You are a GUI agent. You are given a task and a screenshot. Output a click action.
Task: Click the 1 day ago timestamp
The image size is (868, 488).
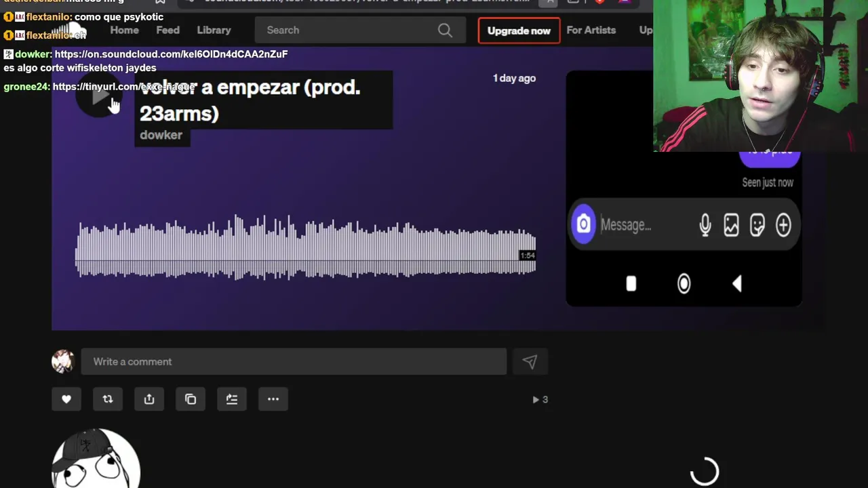click(x=514, y=78)
